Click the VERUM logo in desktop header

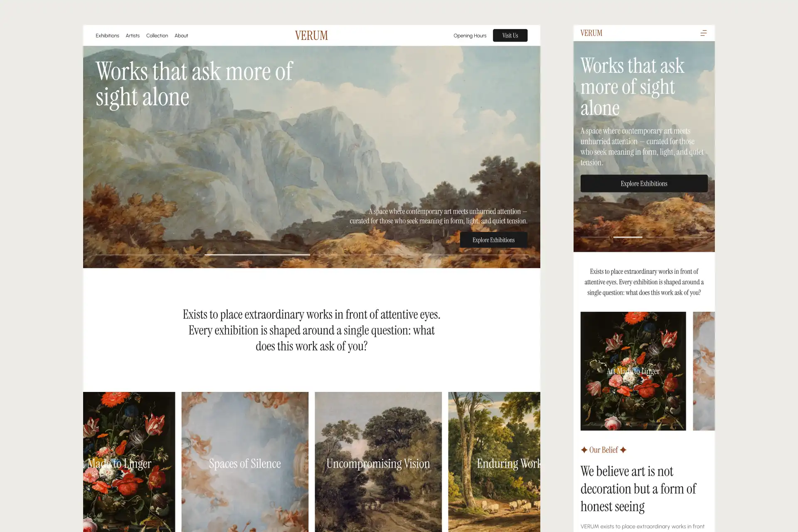click(311, 35)
